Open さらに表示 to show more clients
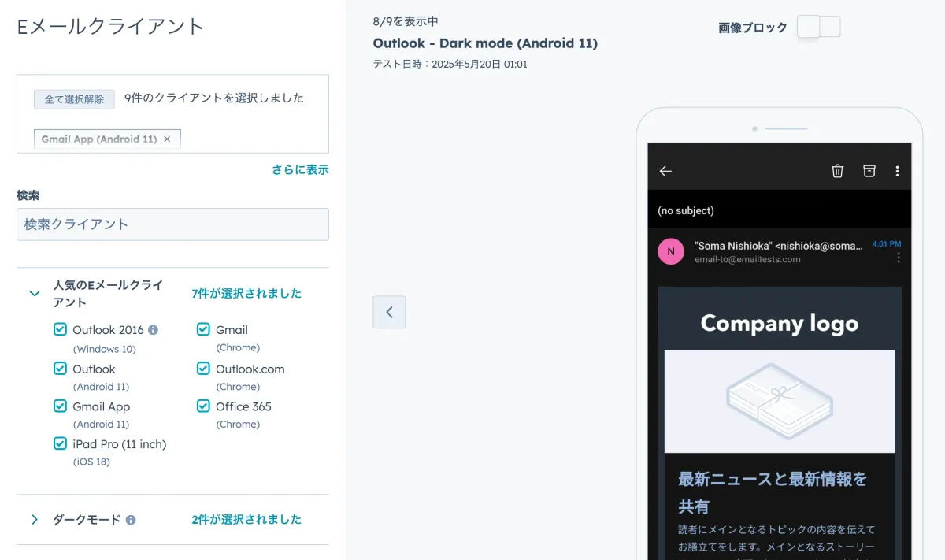The width and height of the screenshot is (945, 560). [300, 169]
